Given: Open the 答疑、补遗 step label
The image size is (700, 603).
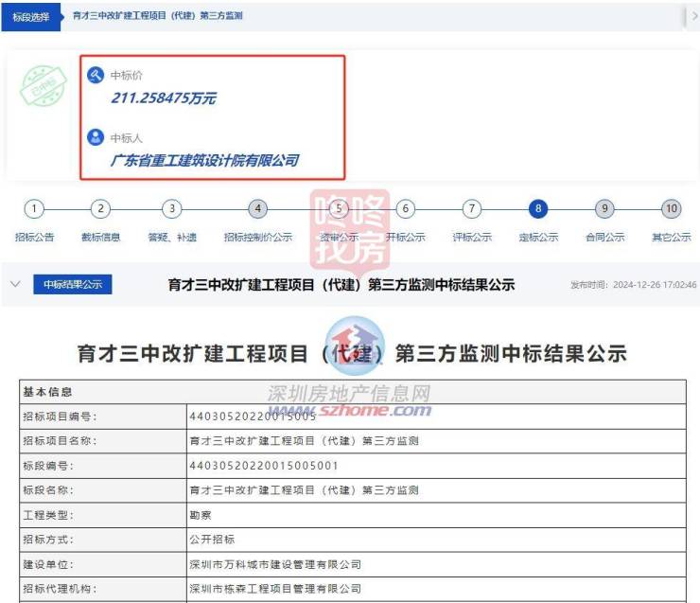Looking at the screenshot, I should [x=172, y=238].
